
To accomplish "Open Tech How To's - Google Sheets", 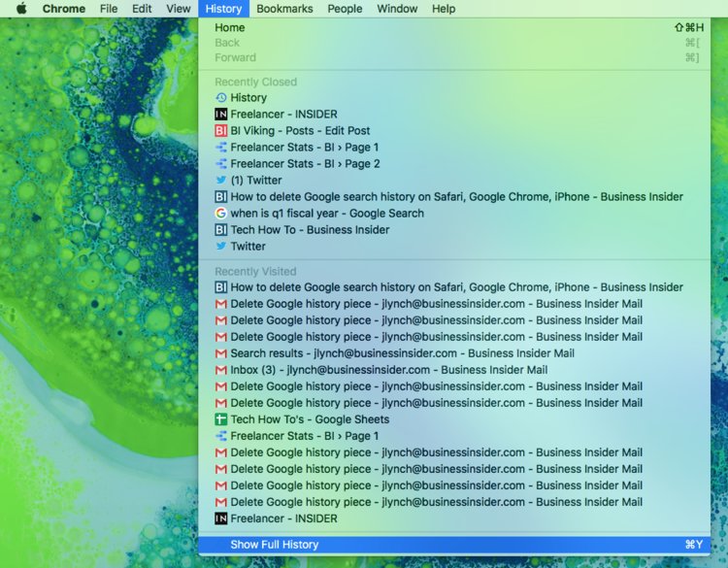I will pos(310,419).
